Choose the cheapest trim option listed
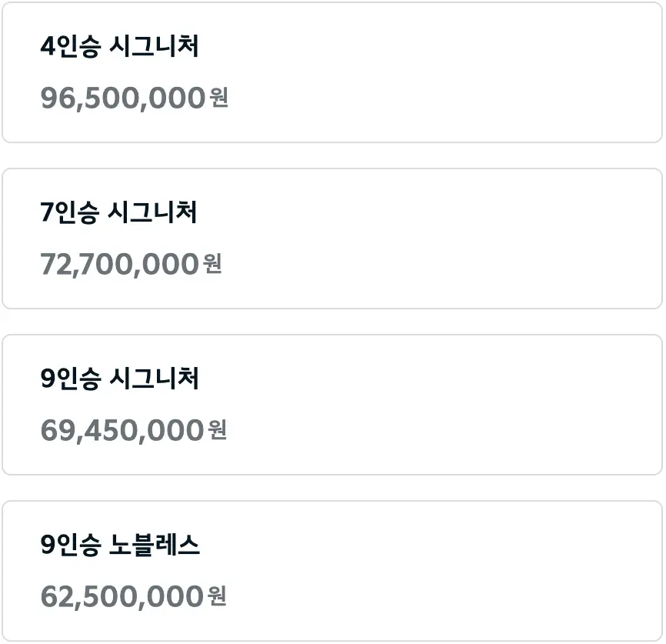The height and width of the screenshot is (644, 666). pyautogui.click(x=333, y=568)
